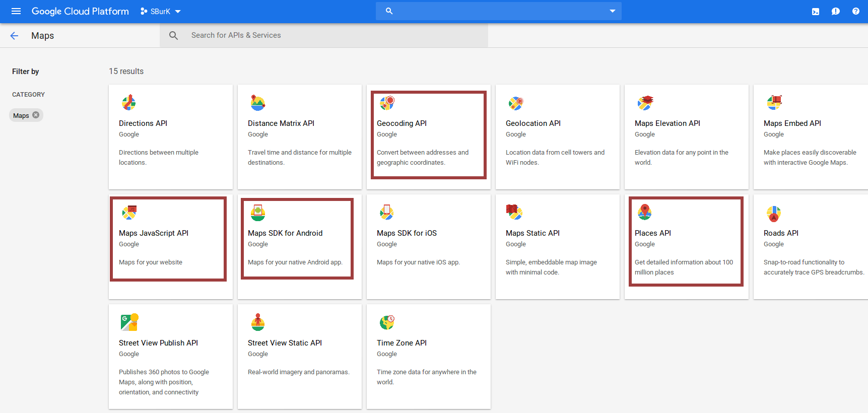Click 'Maps for your website' description
This screenshot has height=413, width=868.
tap(151, 262)
